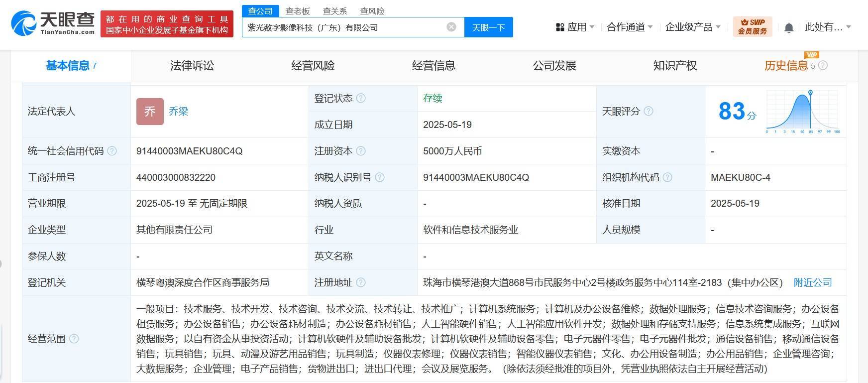
Task: Click help icon beside 历史信息 tab
Action: tap(823, 65)
